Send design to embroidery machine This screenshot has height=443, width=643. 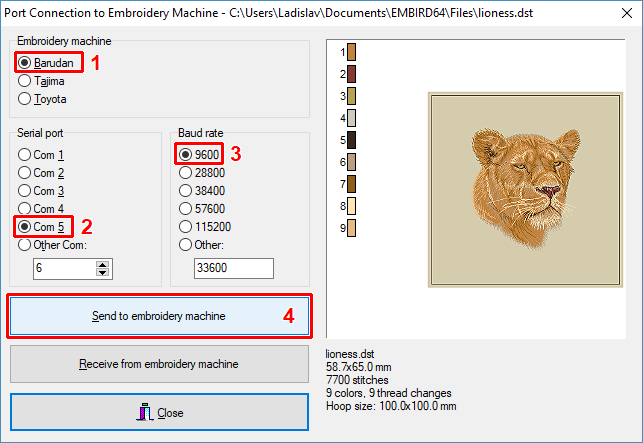click(160, 316)
